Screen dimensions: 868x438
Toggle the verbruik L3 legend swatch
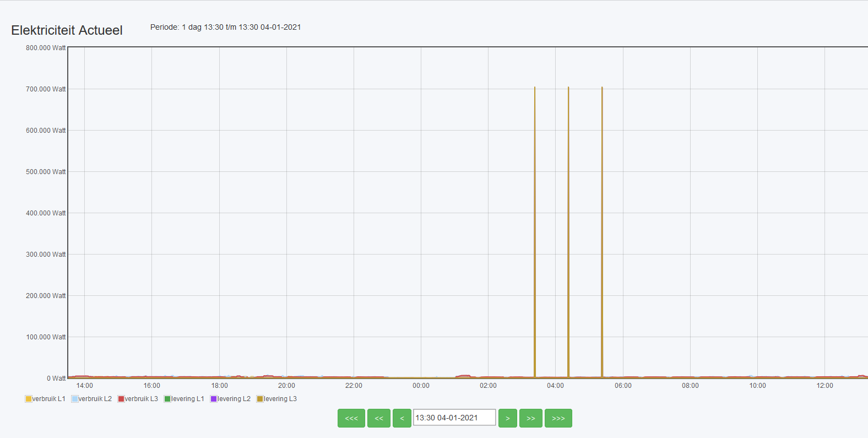pyautogui.click(x=121, y=399)
